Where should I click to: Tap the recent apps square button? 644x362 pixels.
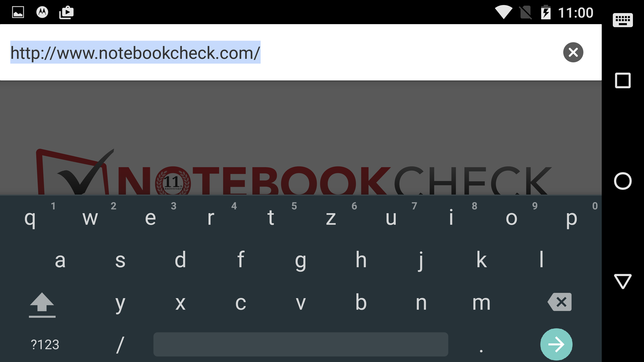(623, 80)
